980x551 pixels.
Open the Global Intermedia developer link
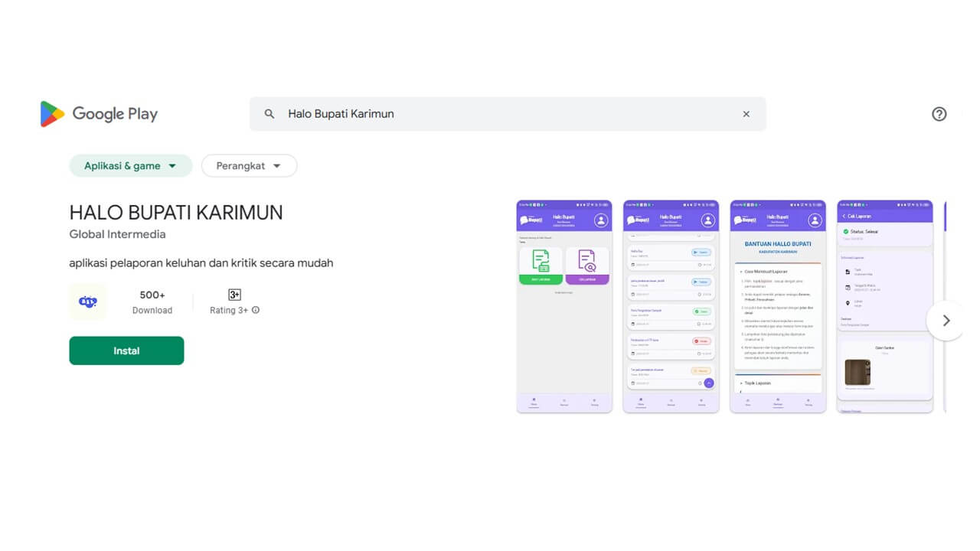pos(117,234)
